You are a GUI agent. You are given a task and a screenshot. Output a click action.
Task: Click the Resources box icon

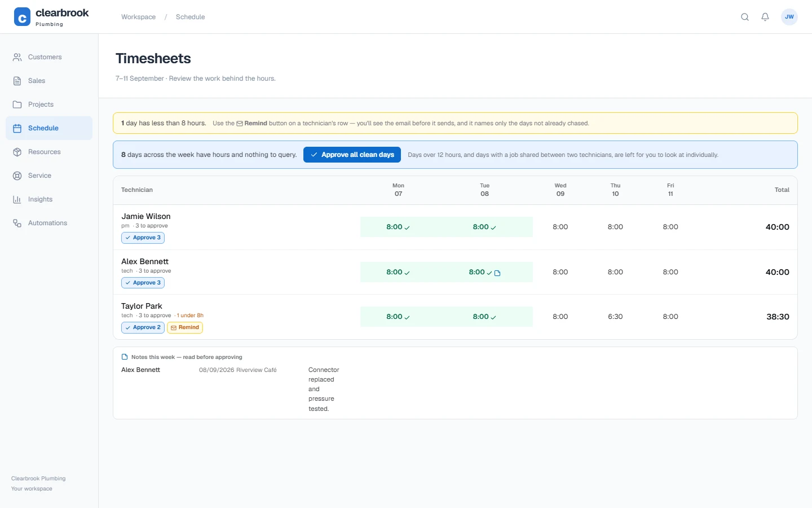[x=17, y=152]
